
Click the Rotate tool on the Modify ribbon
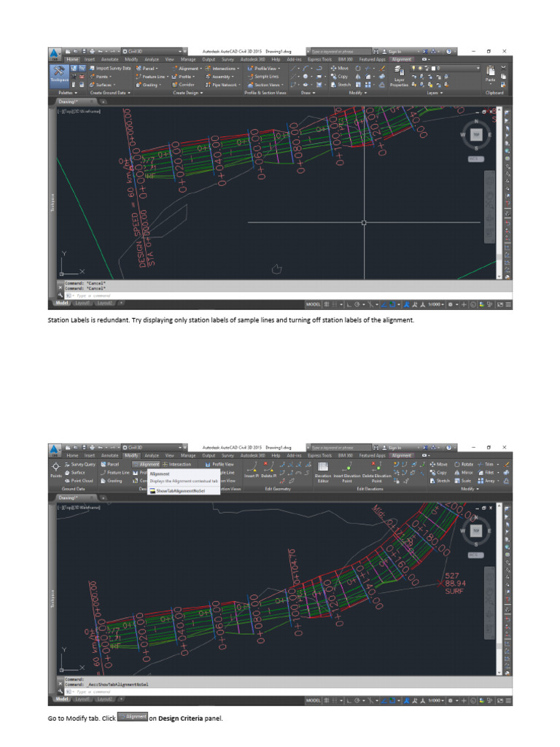point(463,465)
